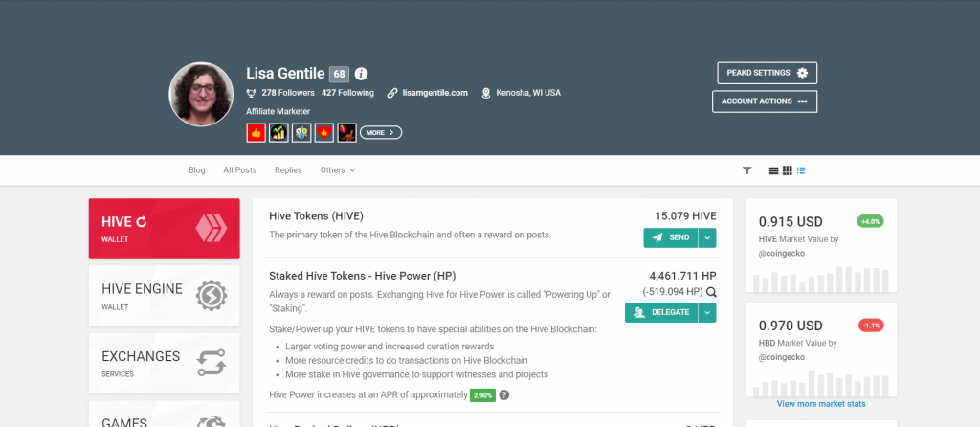Open the @coingecko link under HBD Market Value
The width and height of the screenshot is (980, 427).
pyautogui.click(x=782, y=357)
